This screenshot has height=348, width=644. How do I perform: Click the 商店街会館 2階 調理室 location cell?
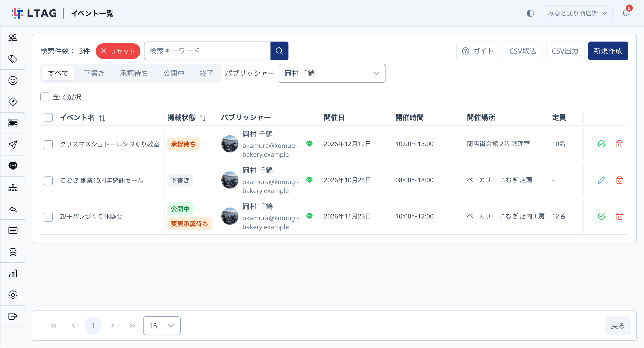click(x=498, y=144)
